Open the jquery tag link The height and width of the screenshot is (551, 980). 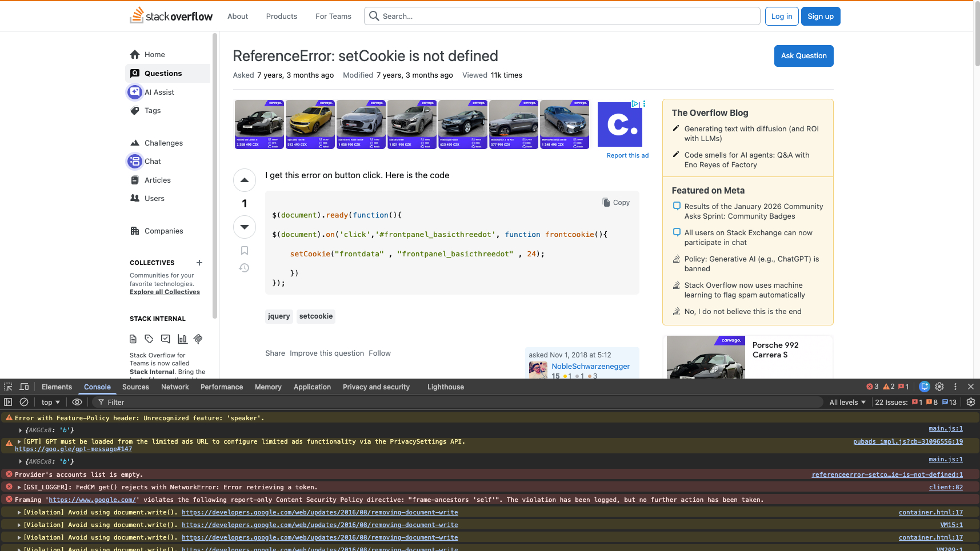[279, 316]
